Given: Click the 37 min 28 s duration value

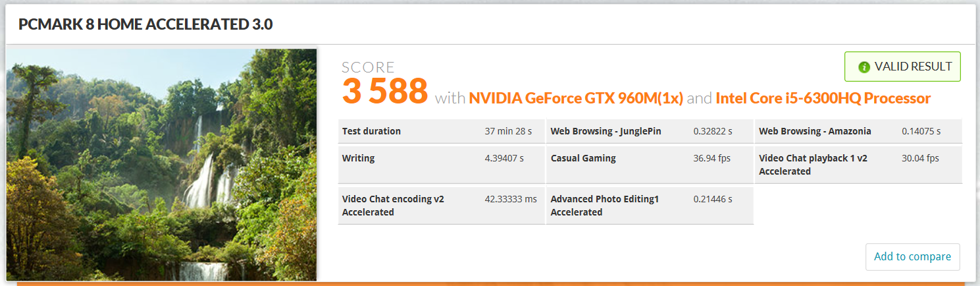Looking at the screenshot, I should click(x=508, y=131).
